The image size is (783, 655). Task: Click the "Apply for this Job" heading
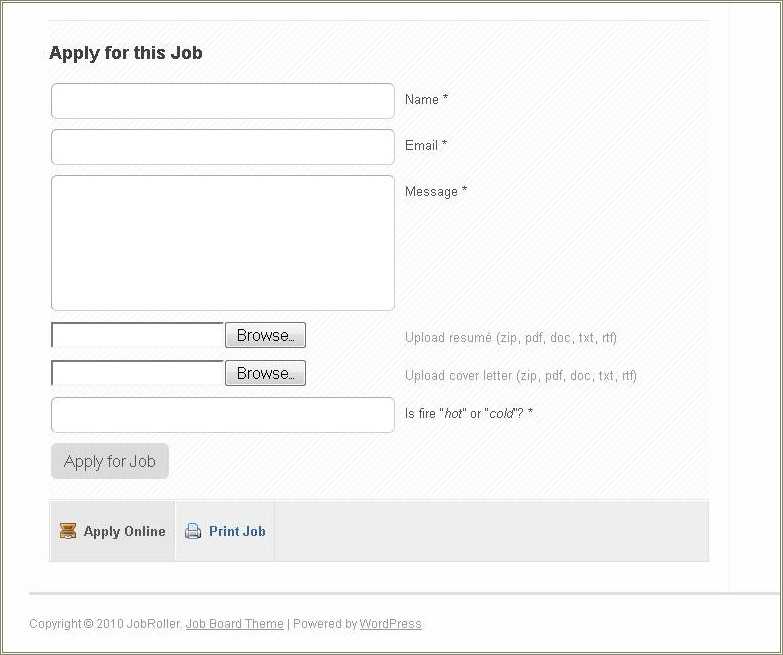tap(126, 53)
